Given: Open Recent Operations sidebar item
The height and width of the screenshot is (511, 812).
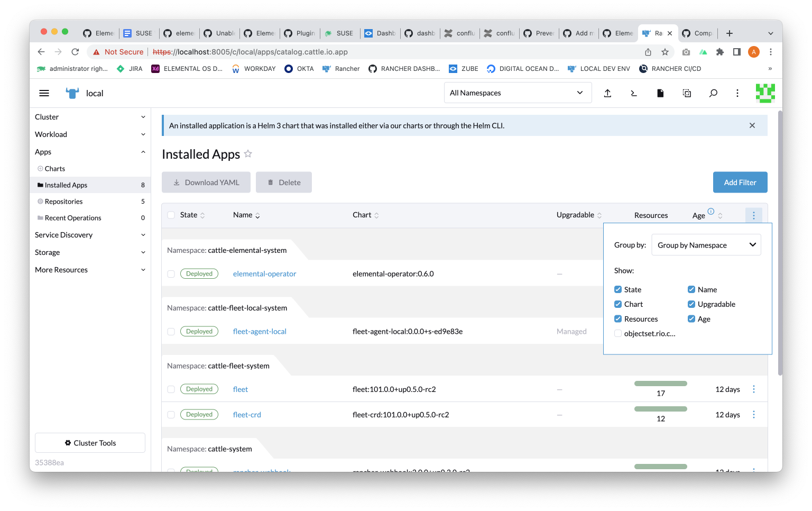Looking at the screenshot, I should (x=90, y=218).
